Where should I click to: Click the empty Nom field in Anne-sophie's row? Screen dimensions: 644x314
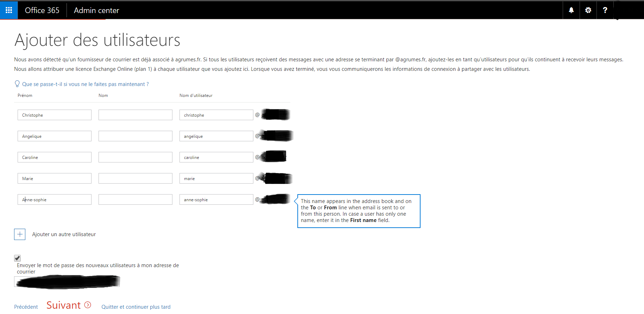click(135, 199)
